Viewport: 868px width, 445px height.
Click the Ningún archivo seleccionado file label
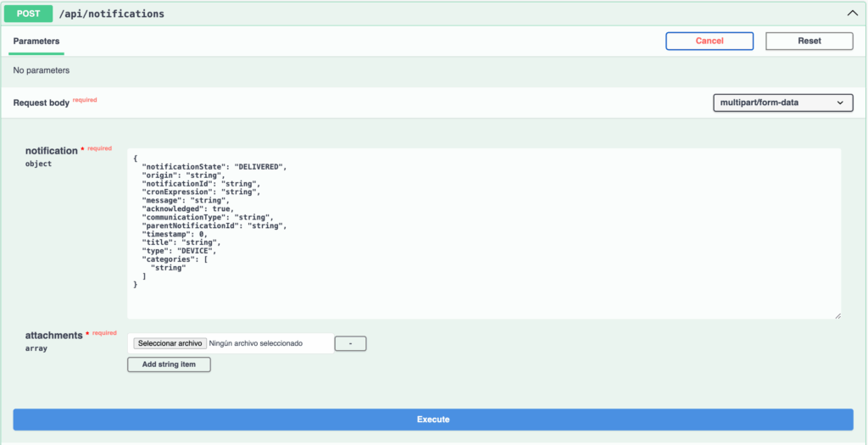[x=256, y=343]
